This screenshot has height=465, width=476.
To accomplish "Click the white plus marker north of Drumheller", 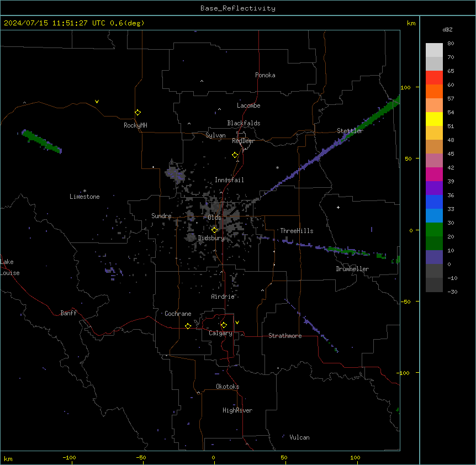I will (338, 207).
